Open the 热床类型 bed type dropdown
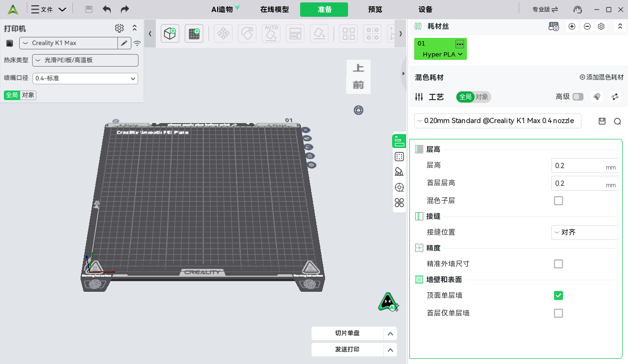Viewport: 628px width, 364px height. click(x=85, y=60)
